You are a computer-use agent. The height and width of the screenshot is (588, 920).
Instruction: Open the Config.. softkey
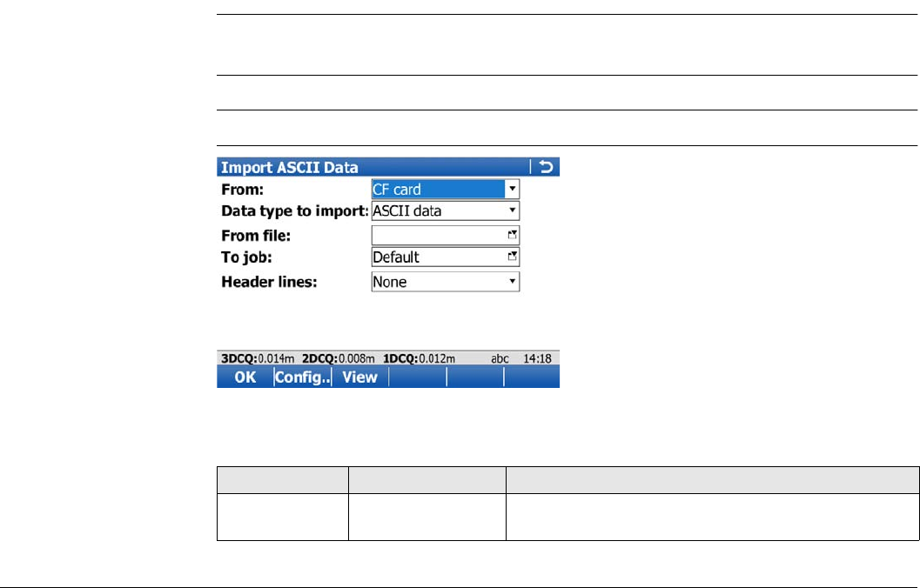pyautogui.click(x=302, y=377)
